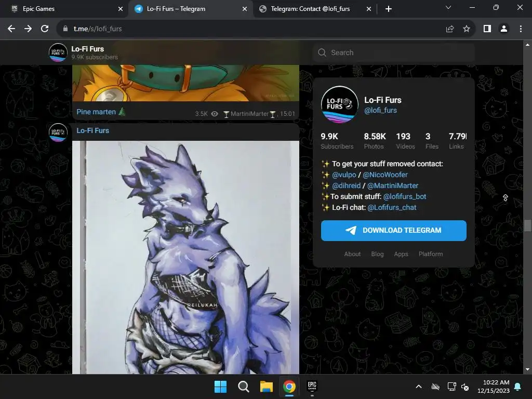Open the @lofi_furs username link
The width and height of the screenshot is (532, 399).
pos(380,110)
